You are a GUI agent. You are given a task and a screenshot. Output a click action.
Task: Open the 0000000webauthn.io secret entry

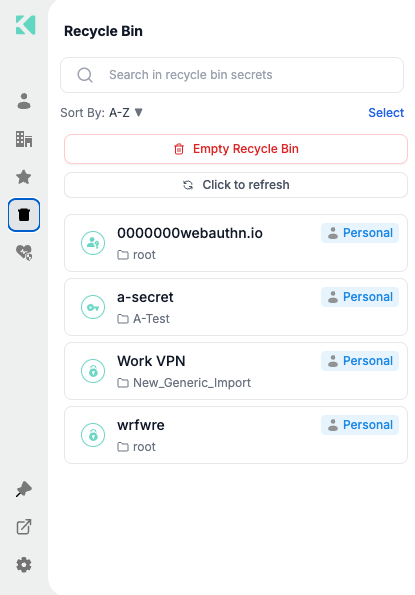tap(236, 243)
